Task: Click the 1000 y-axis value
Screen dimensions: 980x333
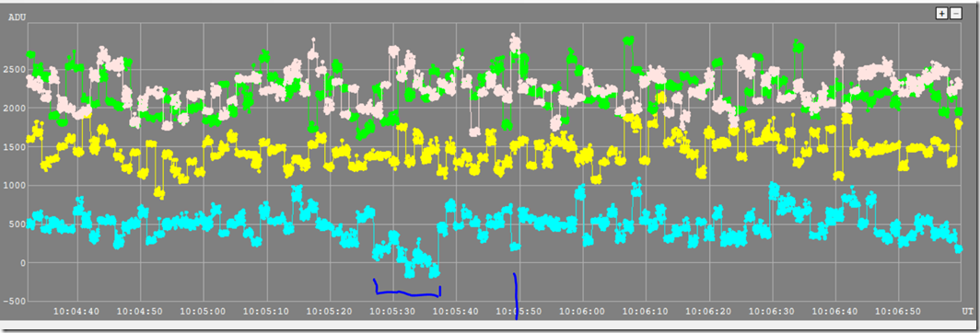Action: pos(16,186)
